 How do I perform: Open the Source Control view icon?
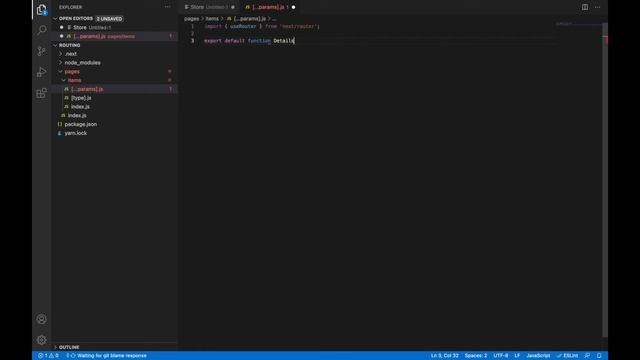coord(41,51)
